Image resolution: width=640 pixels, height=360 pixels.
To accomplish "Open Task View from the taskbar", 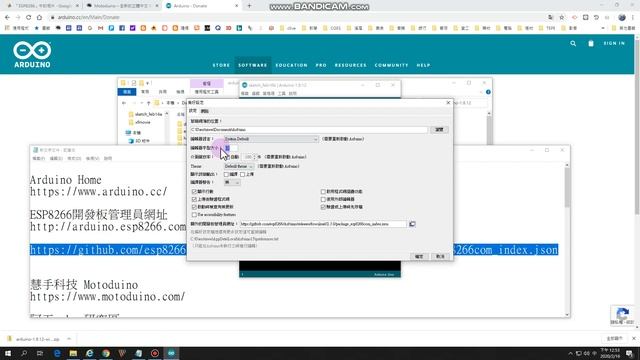I will click(40, 353).
